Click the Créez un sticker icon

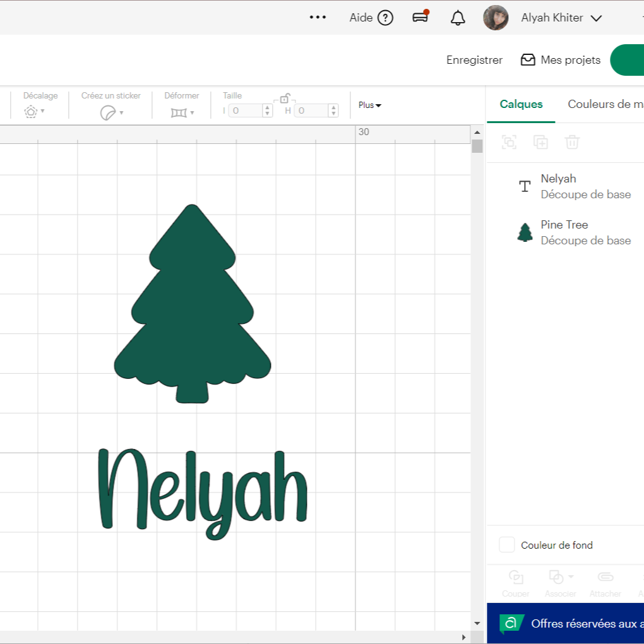coord(108,113)
